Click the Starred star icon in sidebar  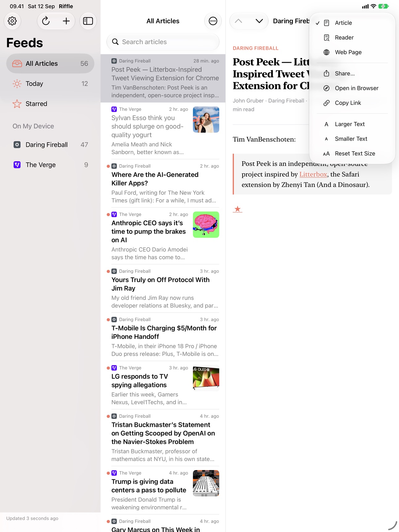[17, 104]
